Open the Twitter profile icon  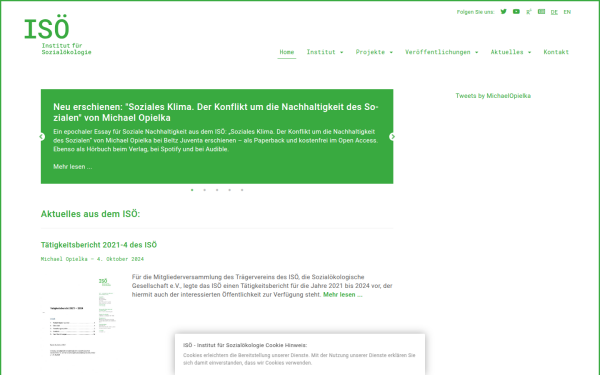[x=504, y=11]
